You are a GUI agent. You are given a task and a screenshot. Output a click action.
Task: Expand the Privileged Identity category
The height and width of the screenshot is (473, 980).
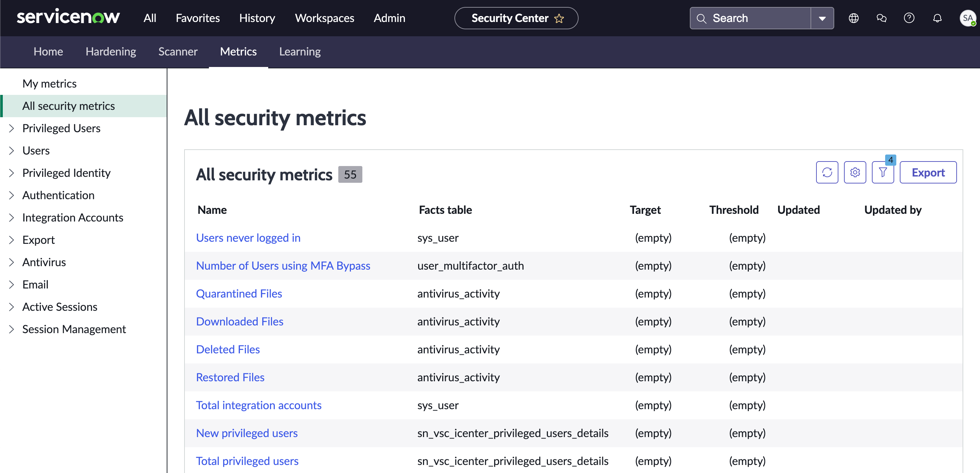pos(12,173)
